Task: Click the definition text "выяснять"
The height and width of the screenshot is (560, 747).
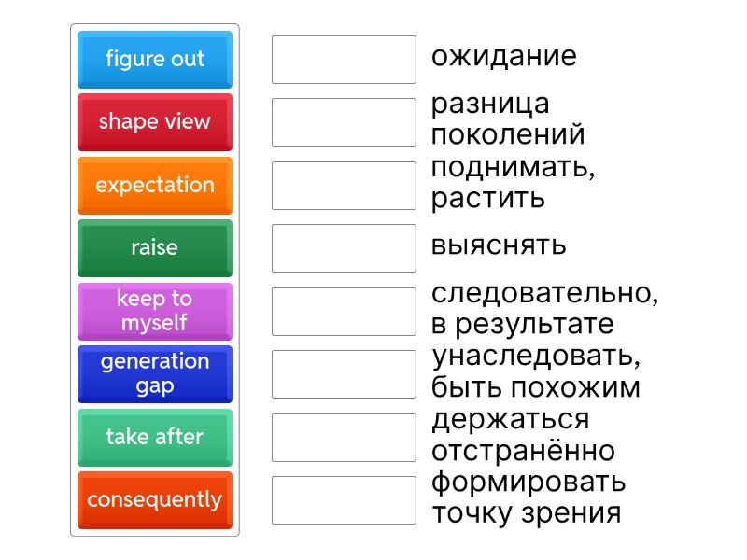Action: click(x=499, y=245)
